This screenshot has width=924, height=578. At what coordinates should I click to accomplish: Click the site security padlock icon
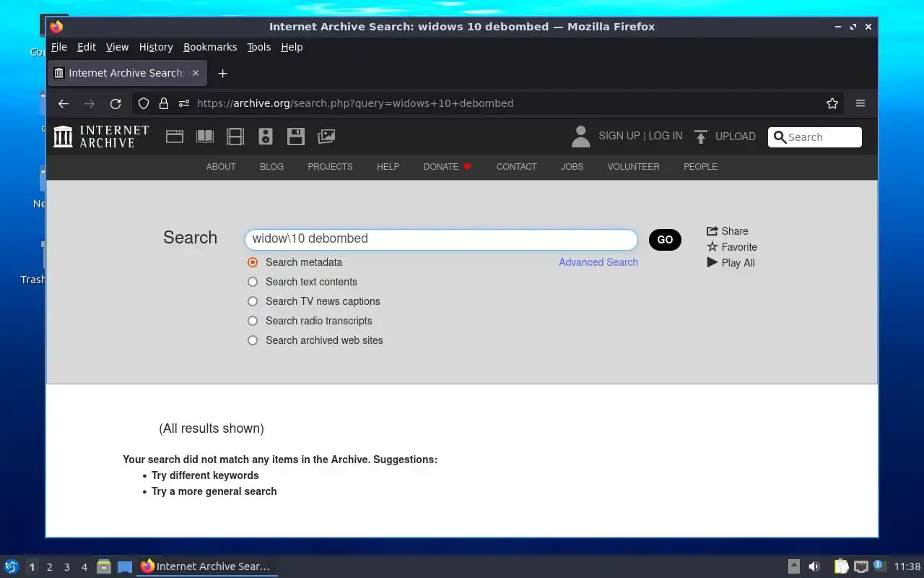164,103
